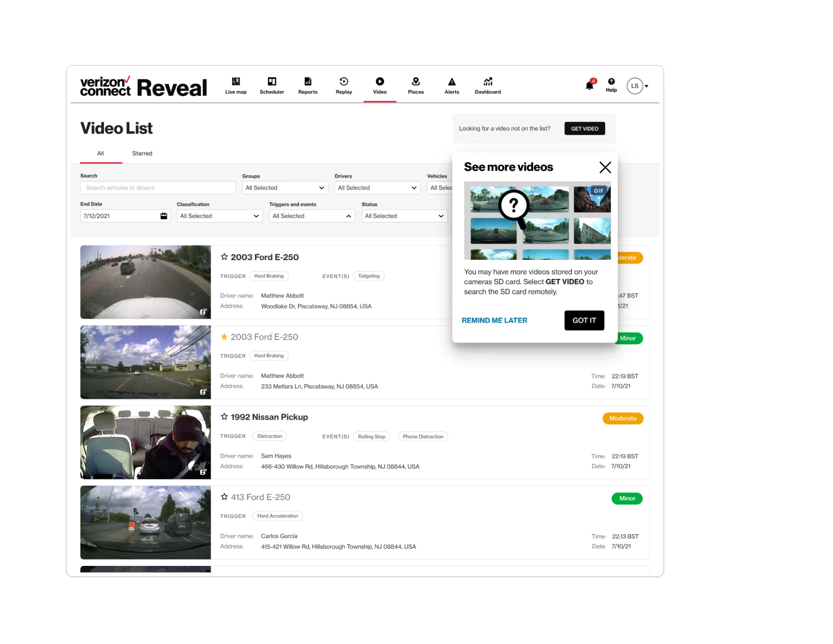This screenshot has height=644, width=833.
Task: Click the Phone Distraction event tag
Action: pyautogui.click(x=423, y=436)
